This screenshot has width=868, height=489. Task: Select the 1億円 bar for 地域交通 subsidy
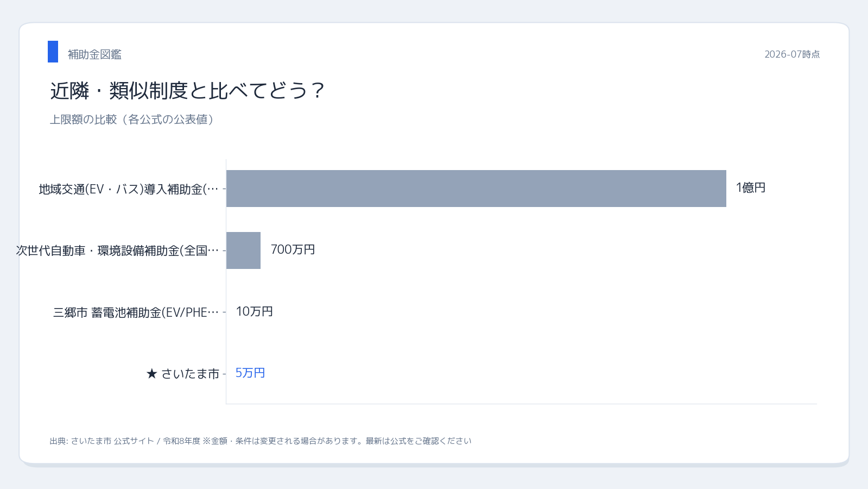476,189
